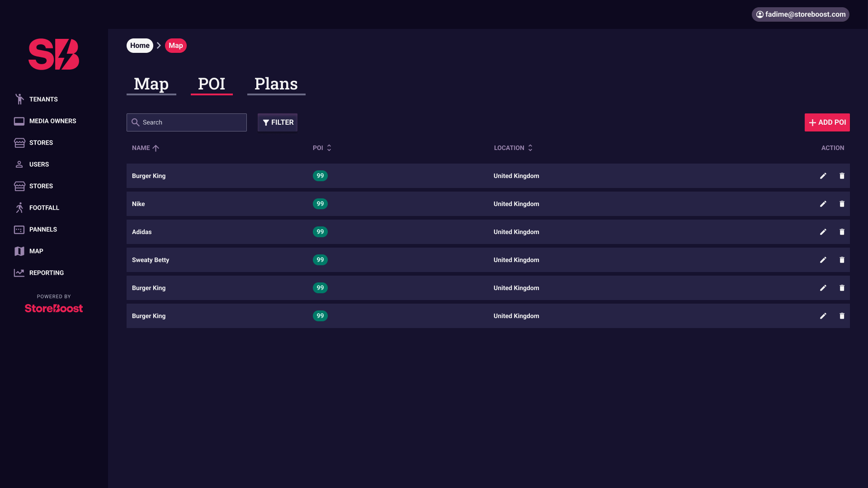Open Footfall from the sidebar
This screenshot has width=868, height=488.
tap(37, 208)
